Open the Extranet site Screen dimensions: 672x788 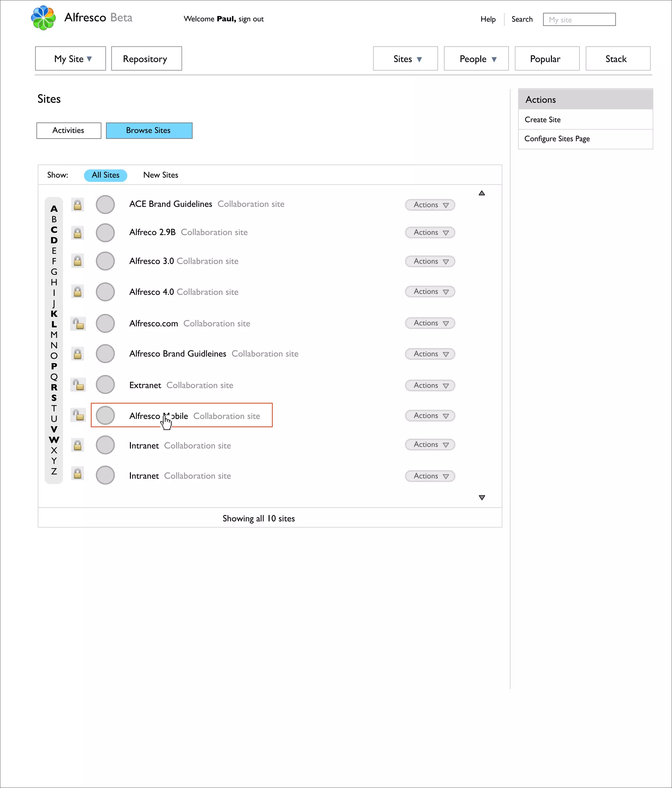pyautogui.click(x=145, y=385)
